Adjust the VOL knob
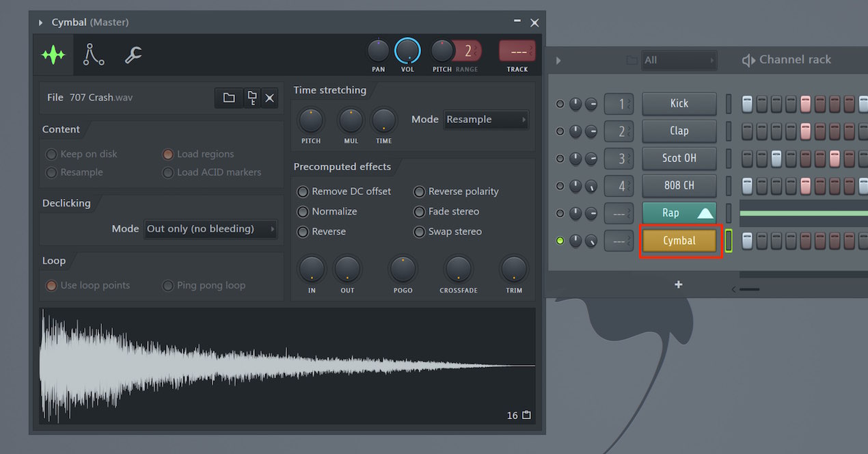Image resolution: width=868 pixels, height=454 pixels. click(x=407, y=51)
